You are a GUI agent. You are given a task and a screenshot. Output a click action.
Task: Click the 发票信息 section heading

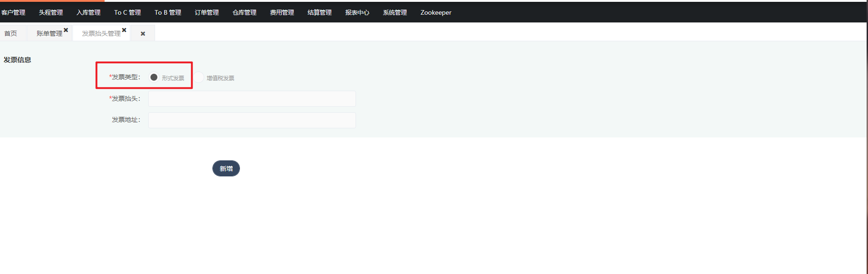(x=17, y=60)
